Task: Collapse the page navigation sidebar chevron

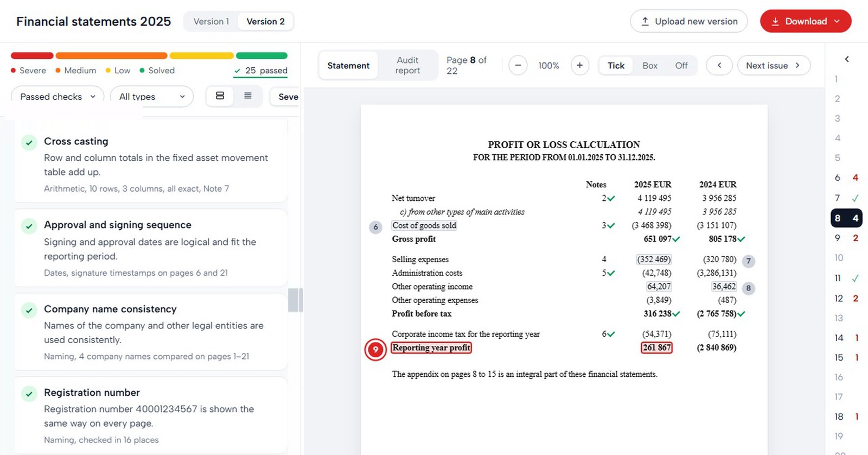Action: (x=847, y=59)
